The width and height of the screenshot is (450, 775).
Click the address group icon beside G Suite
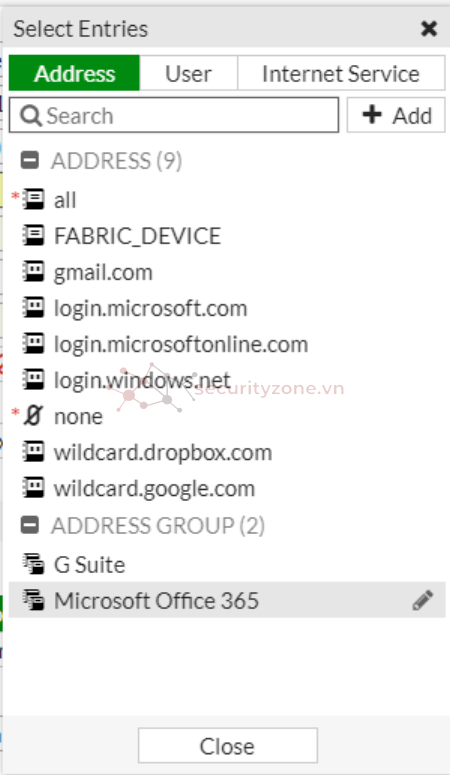(33, 564)
